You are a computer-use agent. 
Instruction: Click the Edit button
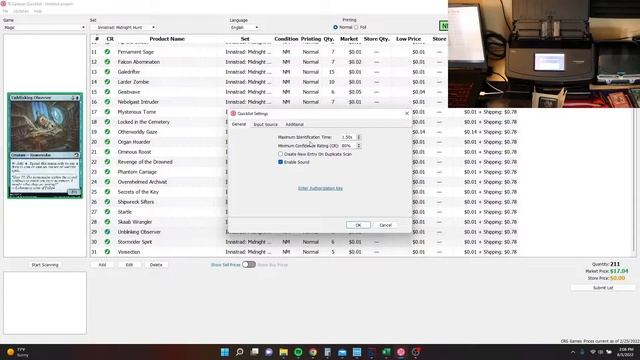pos(129,264)
